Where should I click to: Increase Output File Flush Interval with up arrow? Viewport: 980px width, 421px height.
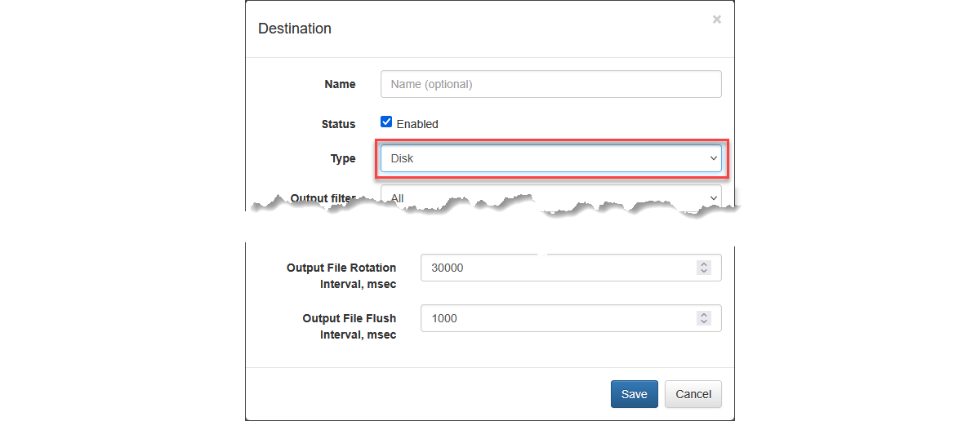(x=704, y=314)
